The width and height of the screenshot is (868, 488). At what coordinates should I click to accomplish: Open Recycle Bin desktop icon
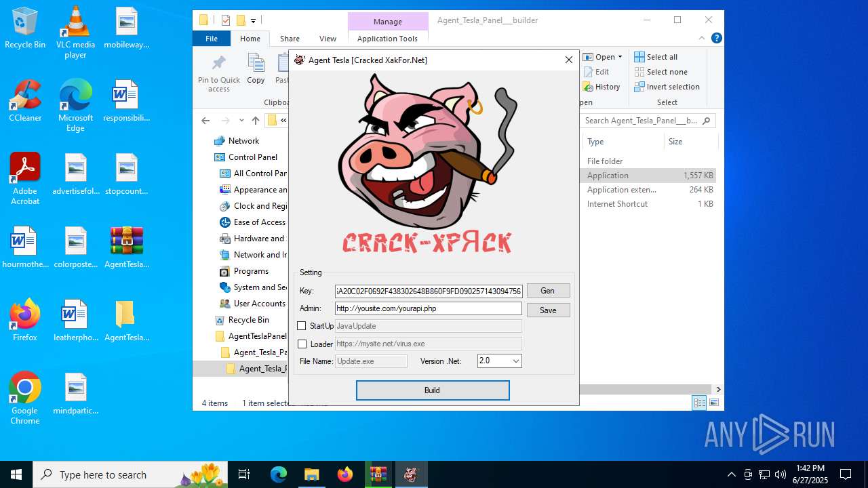click(25, 28)
